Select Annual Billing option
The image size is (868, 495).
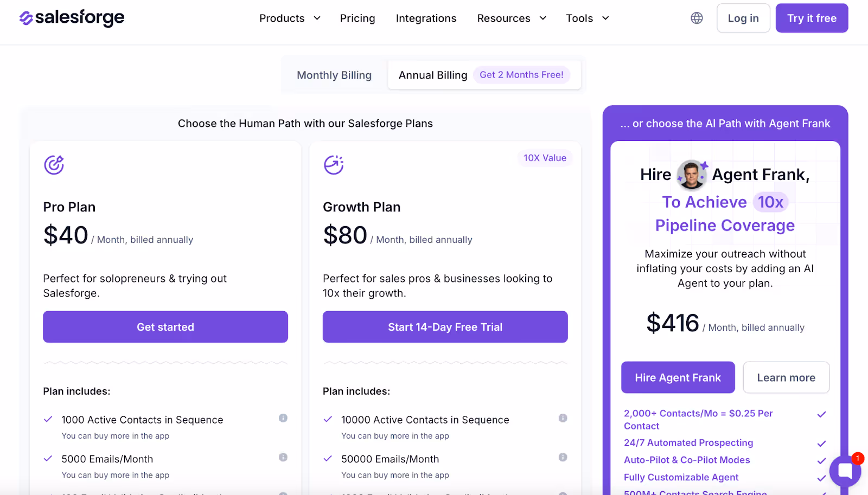click(x=433, y=75)
